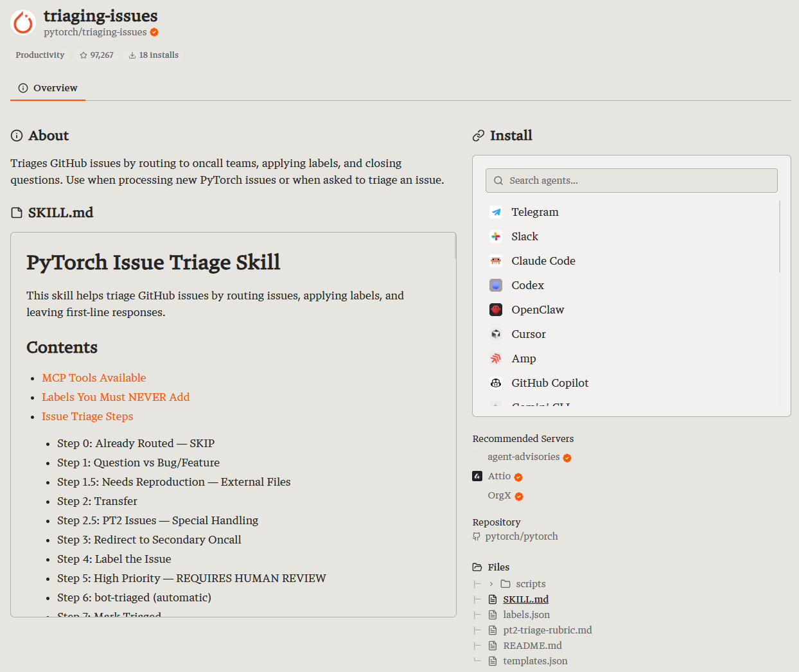Click the magnifier icon in Search agents
The width and height of the screenshot is (799, 672).
click(x=498, y=181)
